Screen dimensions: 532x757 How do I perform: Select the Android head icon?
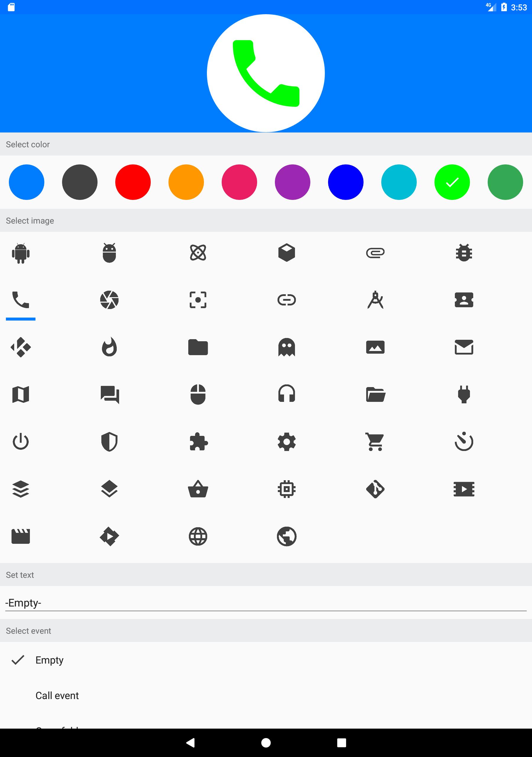pos(109,253)
